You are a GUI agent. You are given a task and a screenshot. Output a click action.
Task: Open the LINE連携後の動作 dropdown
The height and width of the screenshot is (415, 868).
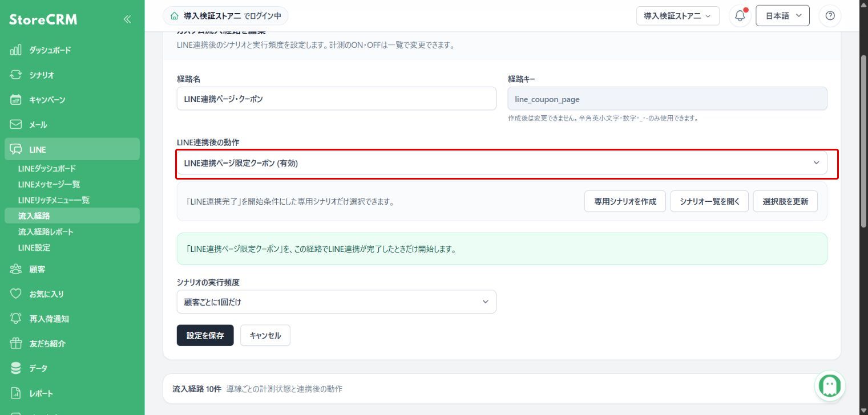tap(502, 163)
